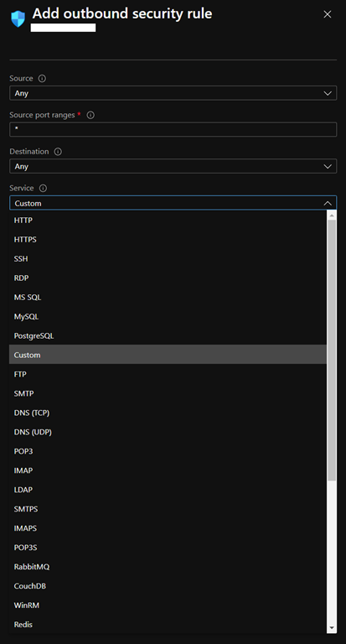Click the Service info icon

43,188
